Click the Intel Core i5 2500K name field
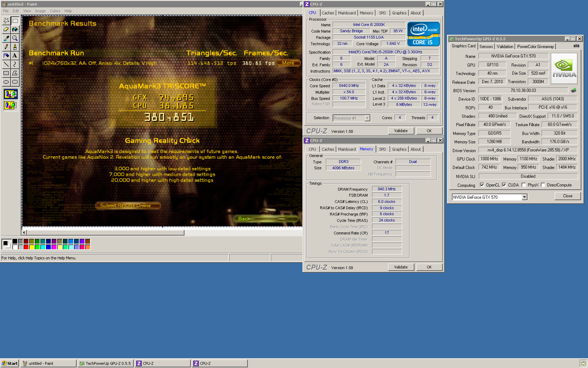This screenshot has width=588, height=368. click(x=369, y=25)
